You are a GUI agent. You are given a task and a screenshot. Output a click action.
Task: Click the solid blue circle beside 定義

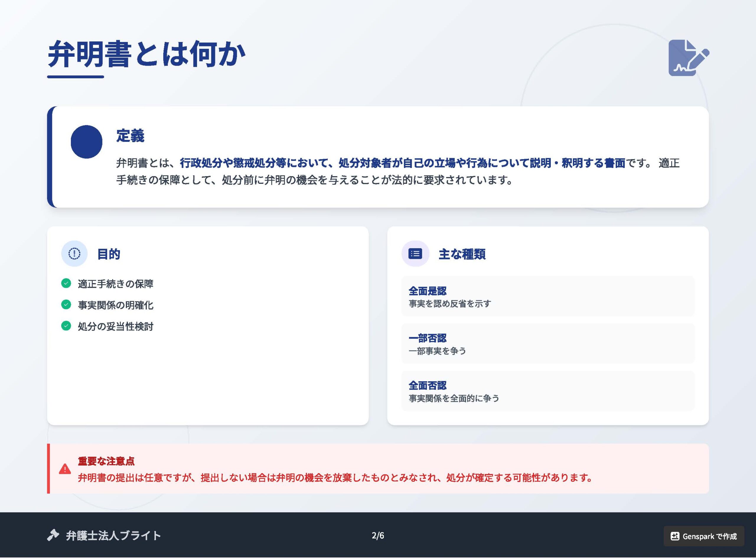[x=87, y=142]
